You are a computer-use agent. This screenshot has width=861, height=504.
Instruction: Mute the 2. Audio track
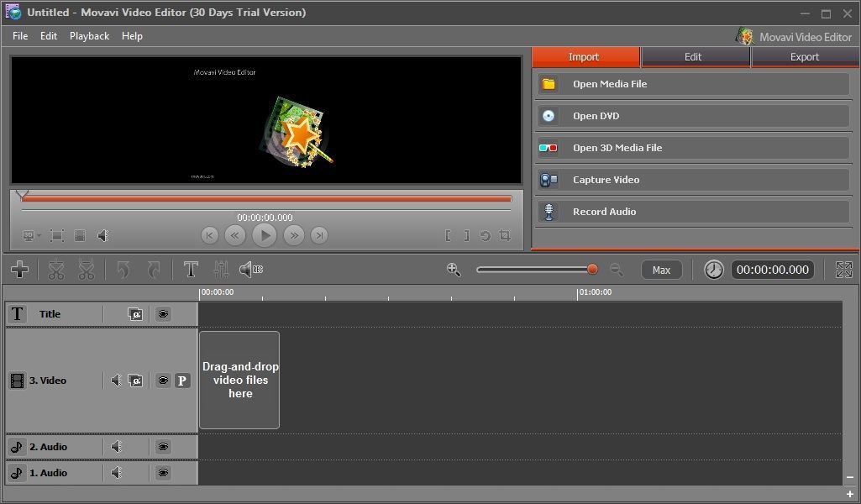pos(116,446)
